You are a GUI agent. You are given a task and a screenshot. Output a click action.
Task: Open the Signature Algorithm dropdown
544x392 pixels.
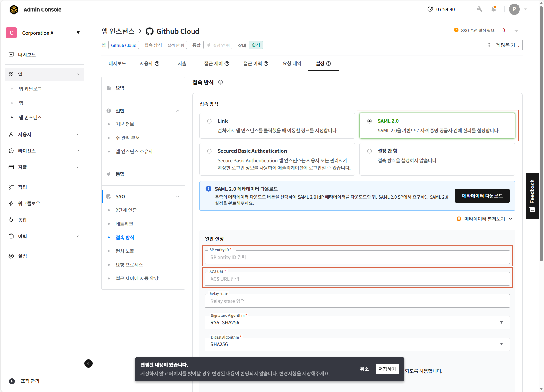tap(357, 322)
